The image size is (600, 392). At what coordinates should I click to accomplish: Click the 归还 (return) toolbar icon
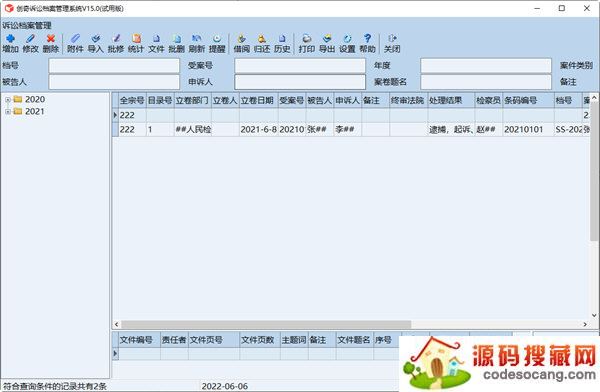(262, 43)
